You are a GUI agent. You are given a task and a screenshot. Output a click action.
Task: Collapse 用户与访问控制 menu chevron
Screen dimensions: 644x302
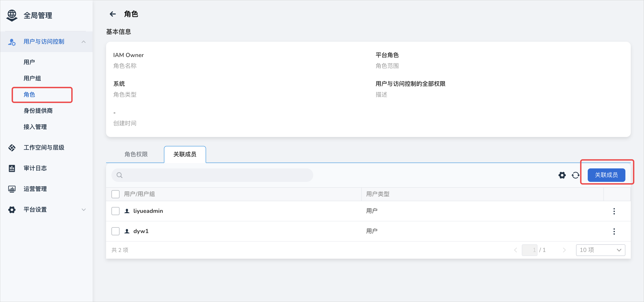(x=84, y=42)
